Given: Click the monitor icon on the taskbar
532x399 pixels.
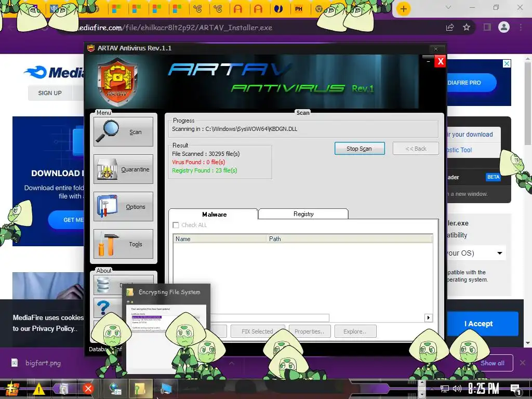Looking at the screenshot, I should click(x=166, y=389).
